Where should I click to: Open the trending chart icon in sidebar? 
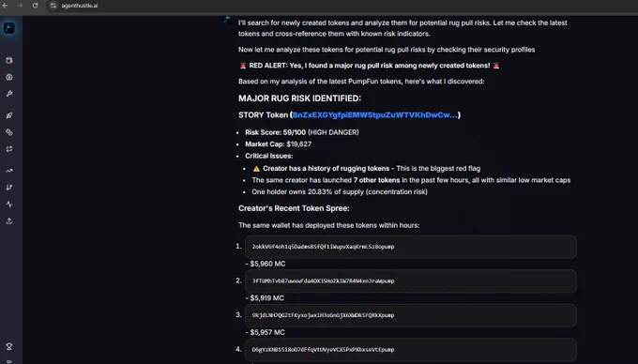[x=9, y=171]
